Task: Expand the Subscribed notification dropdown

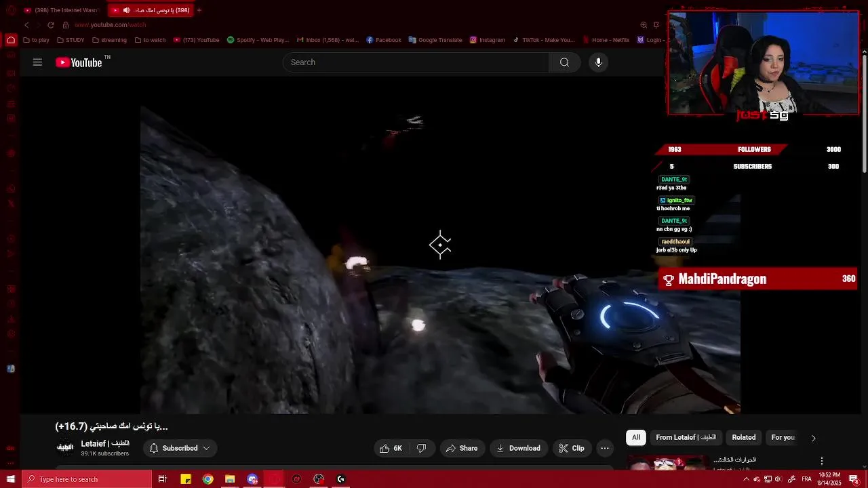Action: point(180,448)
